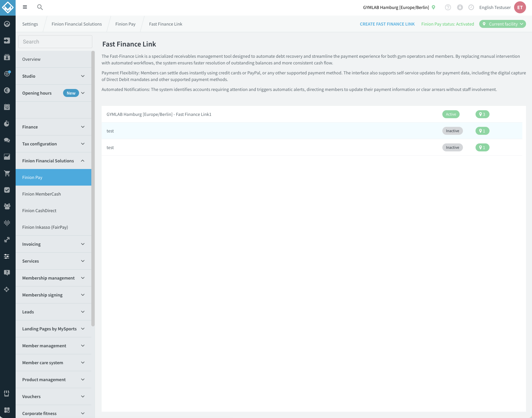Expand the Tax configuration section
Screen dimensions: 532x418
(53, 144)
